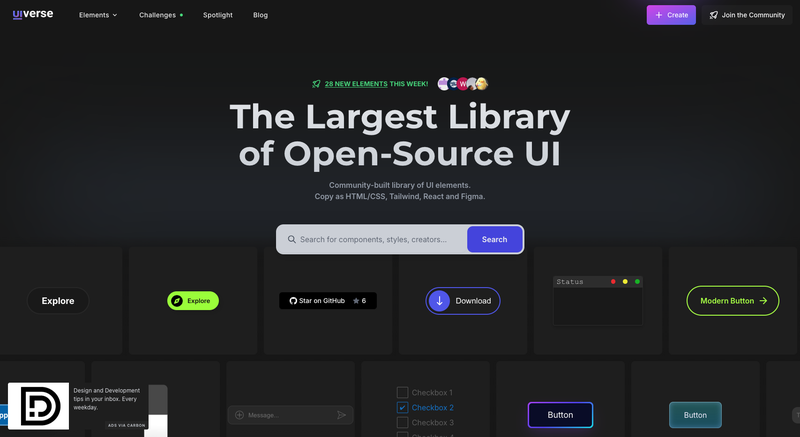Open the Design and Development tips ad
This screenshot has height=437, width=800.
click(107, 399)
